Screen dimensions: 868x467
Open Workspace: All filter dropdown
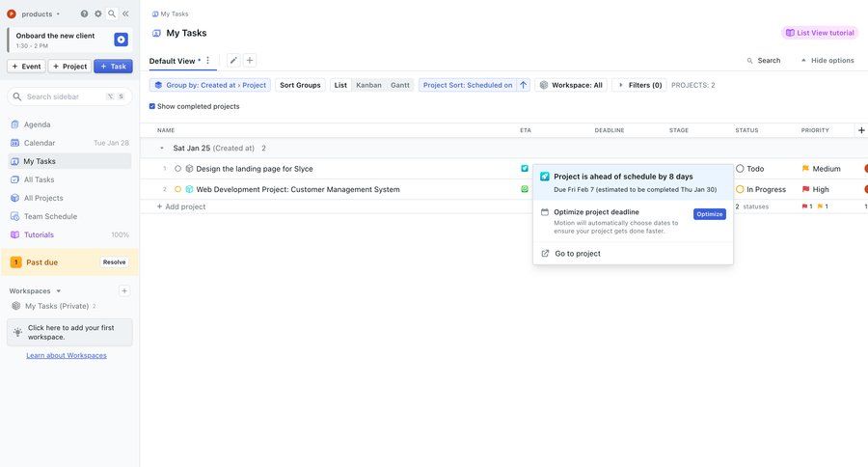pyautogui.click(x=571, y=85)
